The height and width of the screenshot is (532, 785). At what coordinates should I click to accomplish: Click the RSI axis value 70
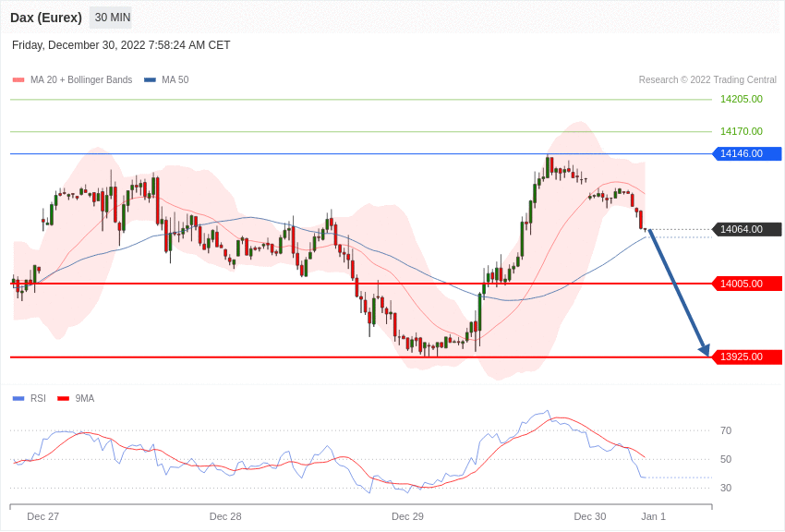pyautogui.click(x=726, y=431)
